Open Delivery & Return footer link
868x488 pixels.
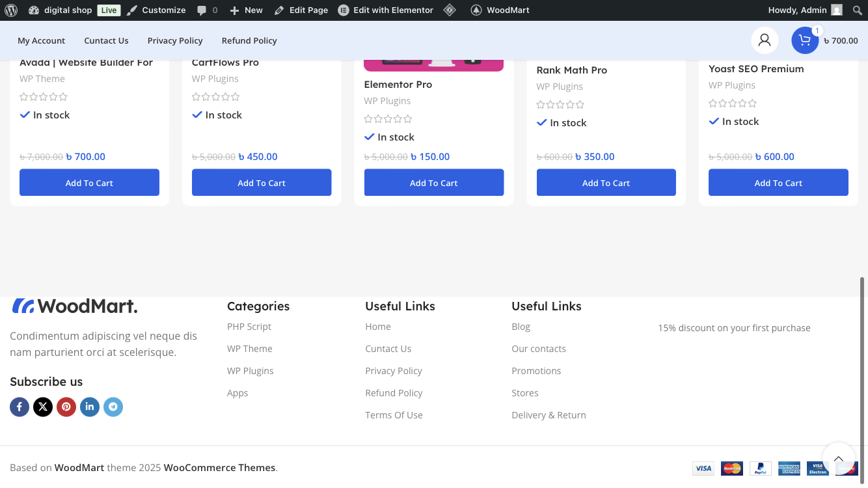549,415
